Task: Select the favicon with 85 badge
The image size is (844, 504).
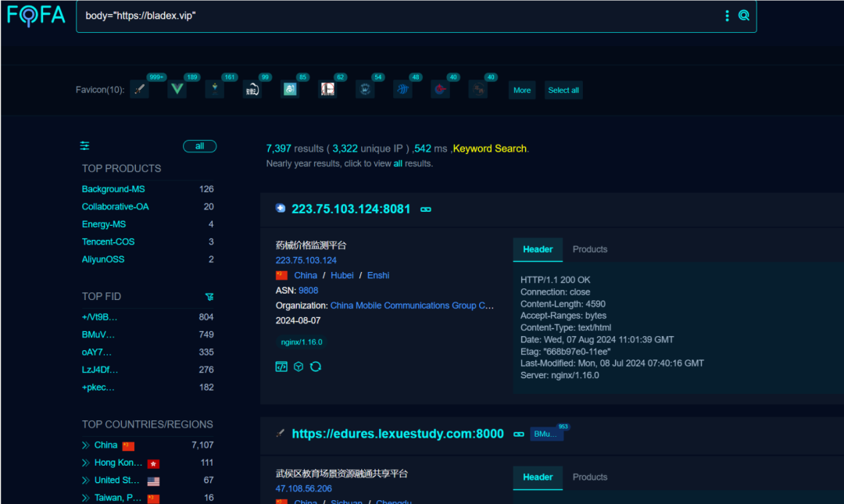Action: tap(290, 89)
